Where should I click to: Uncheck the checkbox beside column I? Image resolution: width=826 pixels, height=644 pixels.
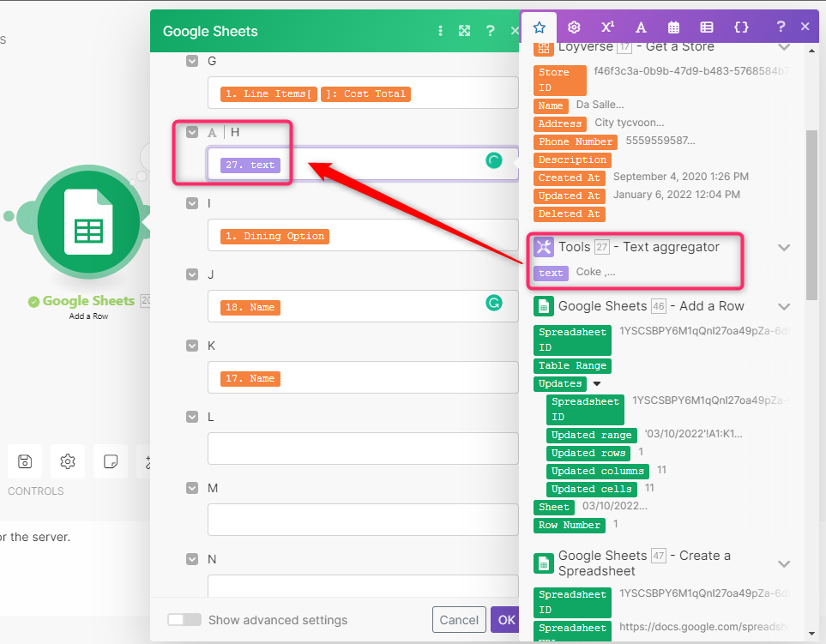click(x=190, y=203)
